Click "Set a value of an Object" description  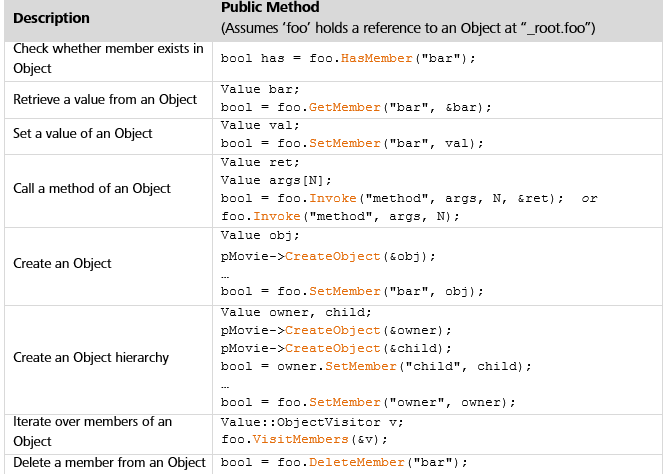[83, 134]
